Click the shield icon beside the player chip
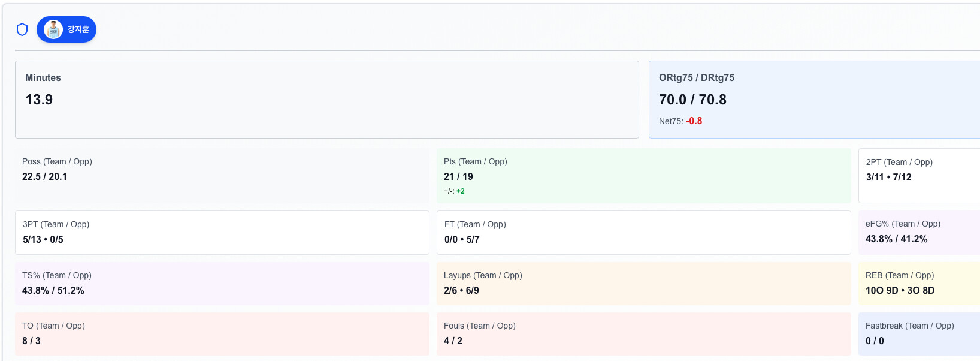This screenshot has height=361, width=980. coord(22,29)
